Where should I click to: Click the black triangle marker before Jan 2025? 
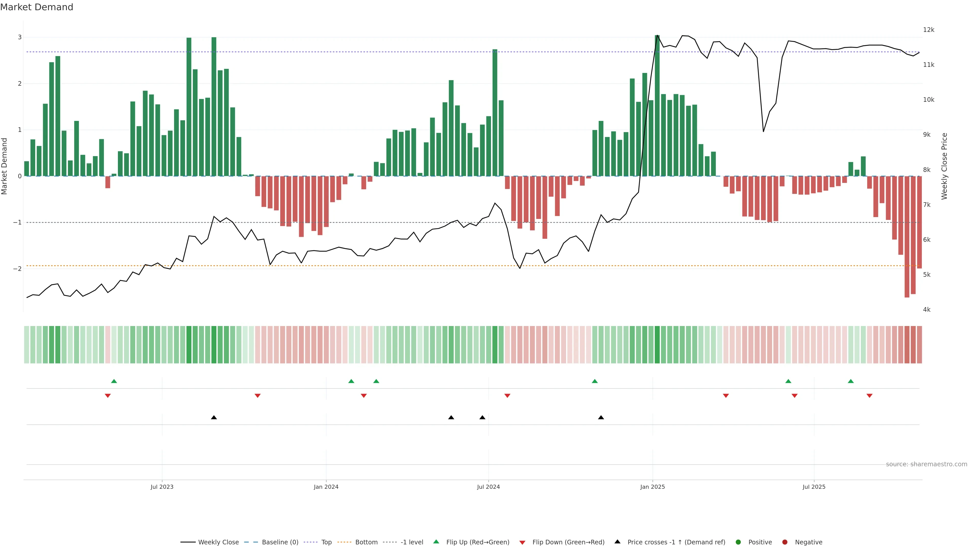pos(601,418)
